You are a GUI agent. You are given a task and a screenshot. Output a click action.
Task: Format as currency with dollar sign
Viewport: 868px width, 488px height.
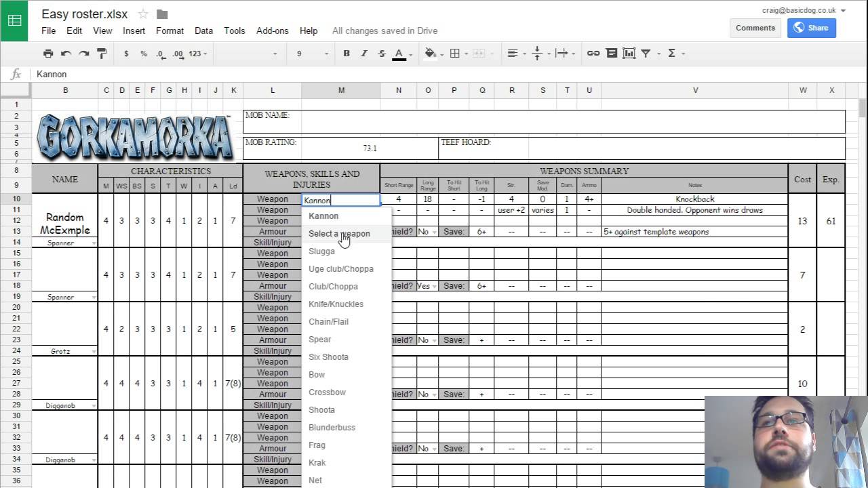click(x=126, y=54)
